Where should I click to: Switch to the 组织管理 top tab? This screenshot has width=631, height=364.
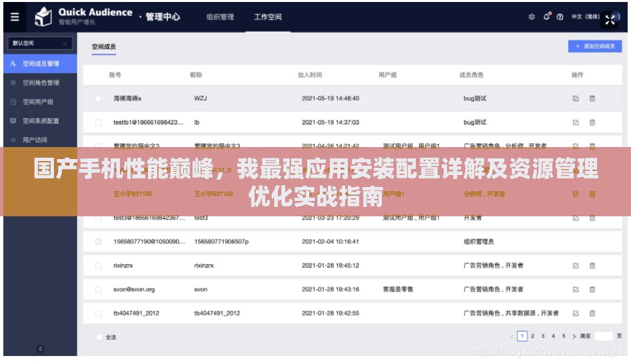pos(220,17)
